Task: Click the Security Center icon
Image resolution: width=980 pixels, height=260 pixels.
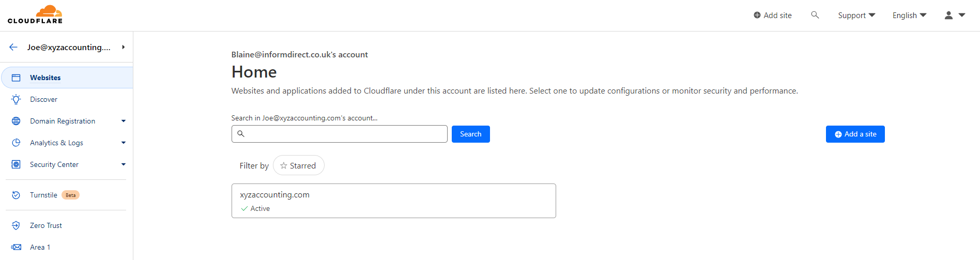Action: point(16,164)
